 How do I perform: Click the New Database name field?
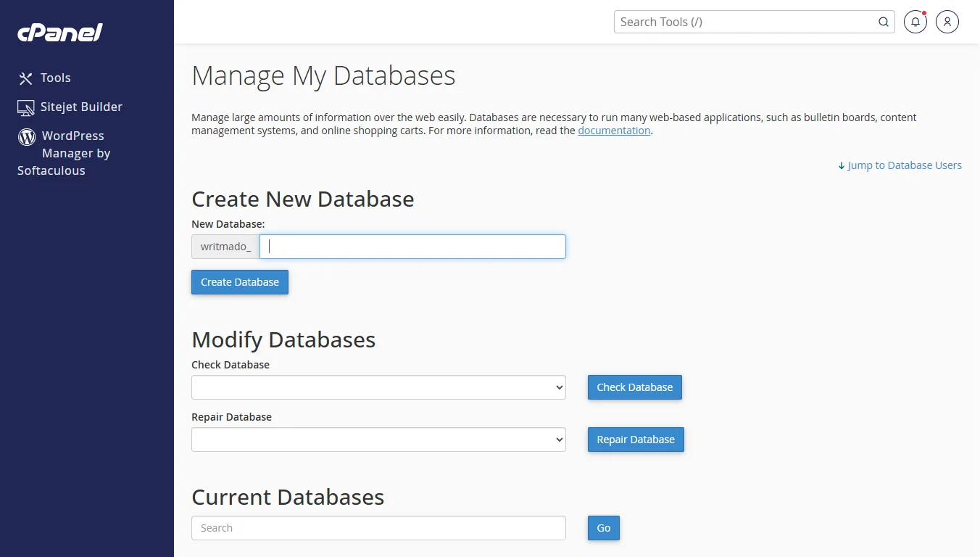pos(412,247)
